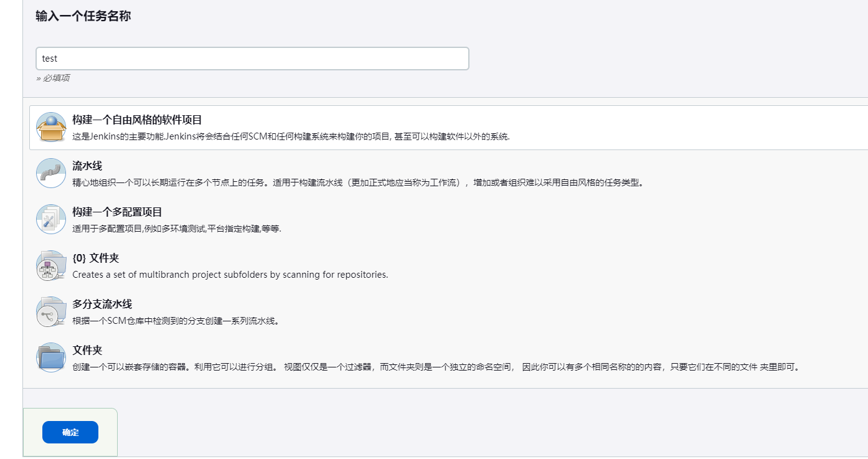Click the Freestyle project box icon
The width and height of the screenshot is (868, 459).
pyautogui.click(x=51, y=127)
